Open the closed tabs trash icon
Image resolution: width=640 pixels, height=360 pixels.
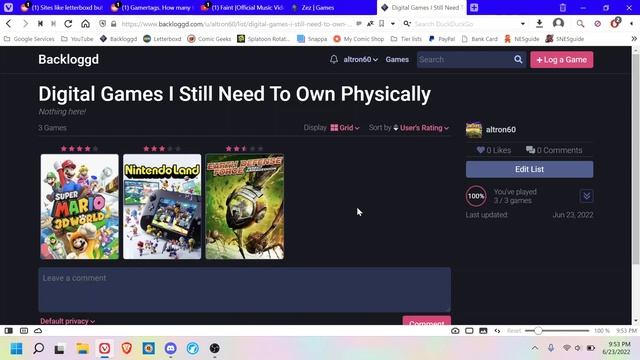(x=562, y=7)
